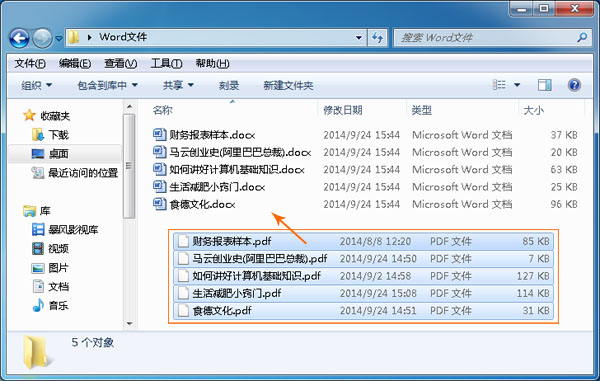Click the magnifier icon in search box

[x=582, y=37]
